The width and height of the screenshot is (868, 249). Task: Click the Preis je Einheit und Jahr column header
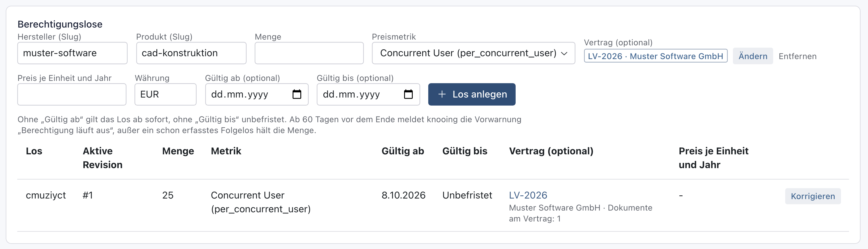713,158
